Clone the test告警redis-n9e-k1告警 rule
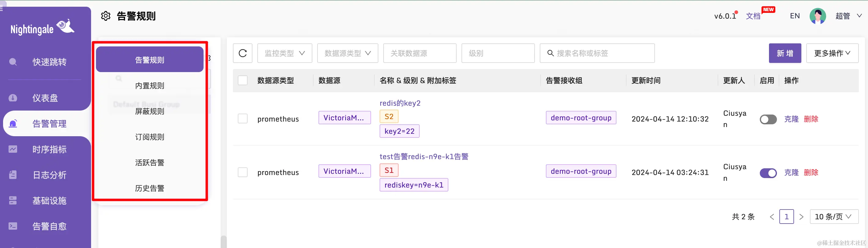868x248 pixels. tap(792, 172)
